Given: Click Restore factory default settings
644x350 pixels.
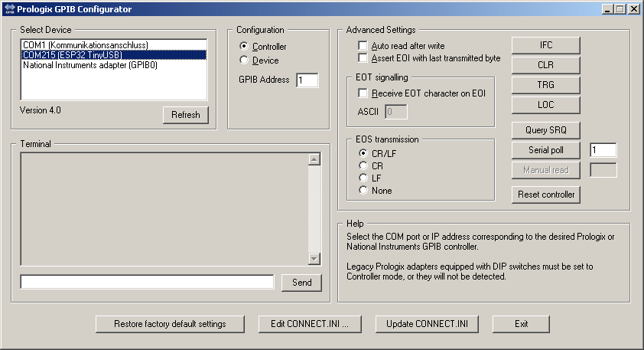Looking at the screenshot, I should click(x=170, y=324).
